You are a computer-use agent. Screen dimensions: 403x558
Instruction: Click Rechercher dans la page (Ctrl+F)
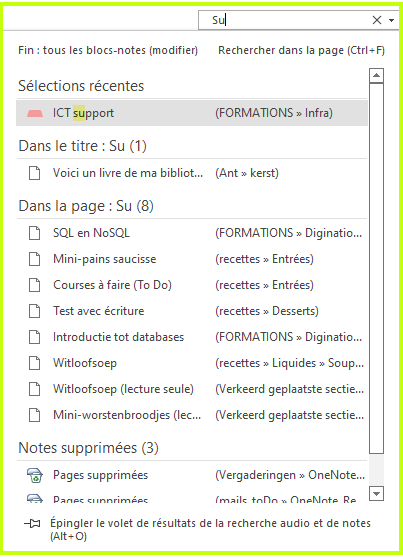click(x=302, y=50)
